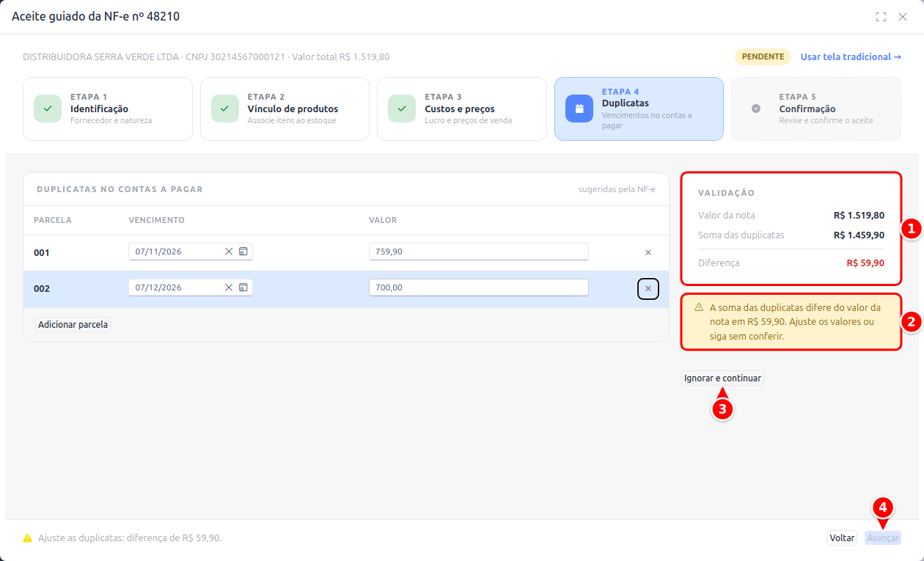Click the Parcela column header
The height and width of the screenshot is (561, 924).
click(53, 221)
